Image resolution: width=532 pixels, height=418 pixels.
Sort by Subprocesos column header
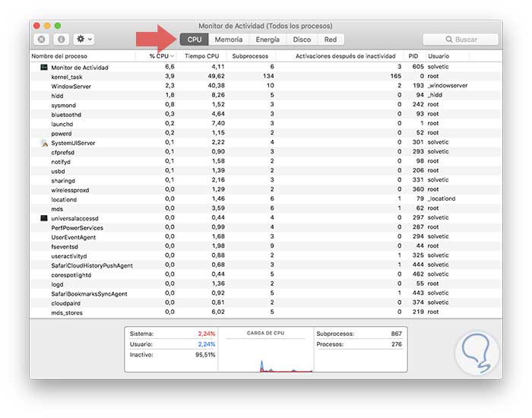pyautogui.click(x=250, y=56)
